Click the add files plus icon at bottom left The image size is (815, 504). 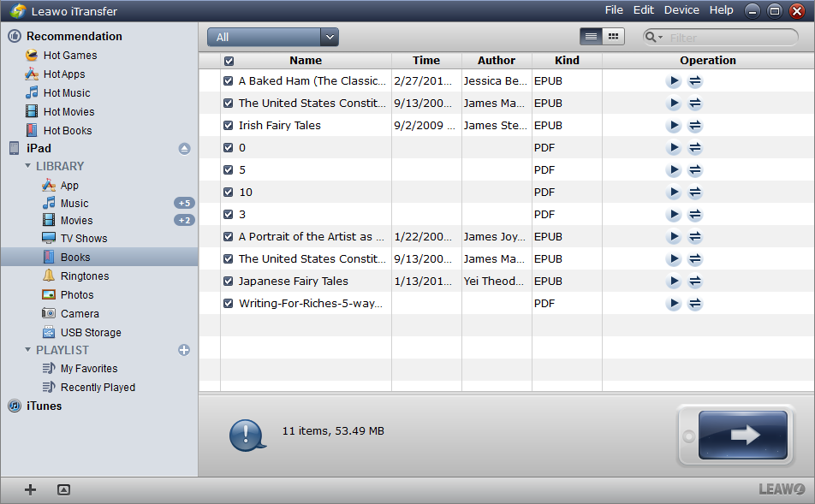30,489
